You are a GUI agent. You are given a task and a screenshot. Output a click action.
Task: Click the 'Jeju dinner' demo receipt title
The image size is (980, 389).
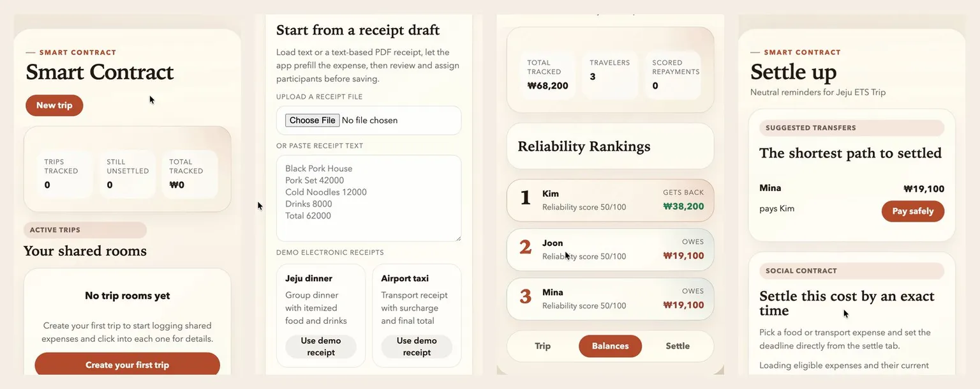pyautogui.click(x=309, y=278)
